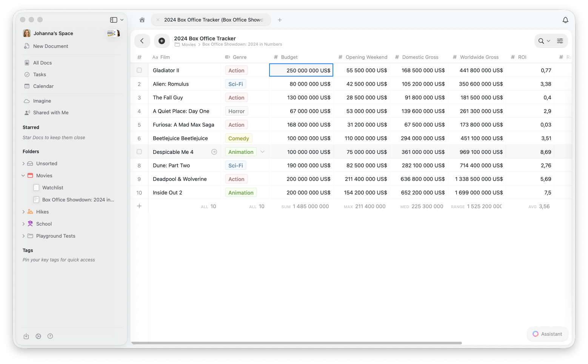Open the MED summary under Domestic Gross
588x364 pixels.
click(422, 206)
